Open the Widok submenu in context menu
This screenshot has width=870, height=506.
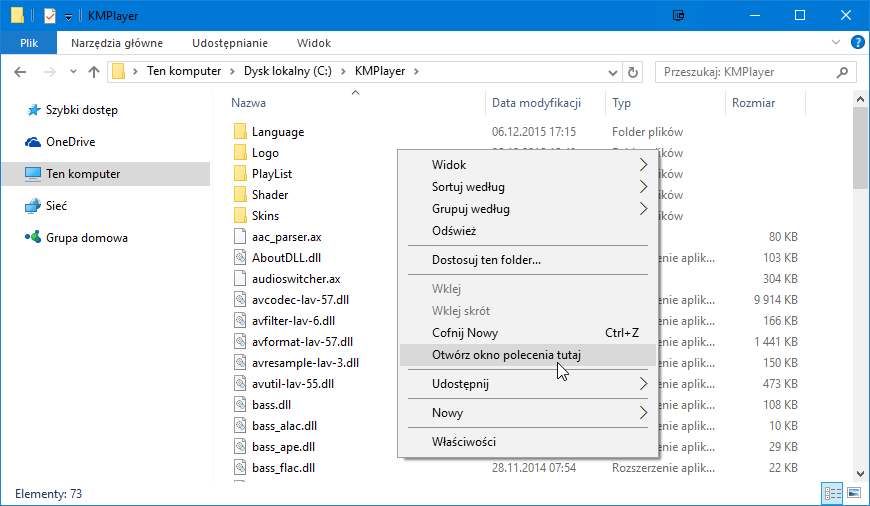click(x=528, y=165)
